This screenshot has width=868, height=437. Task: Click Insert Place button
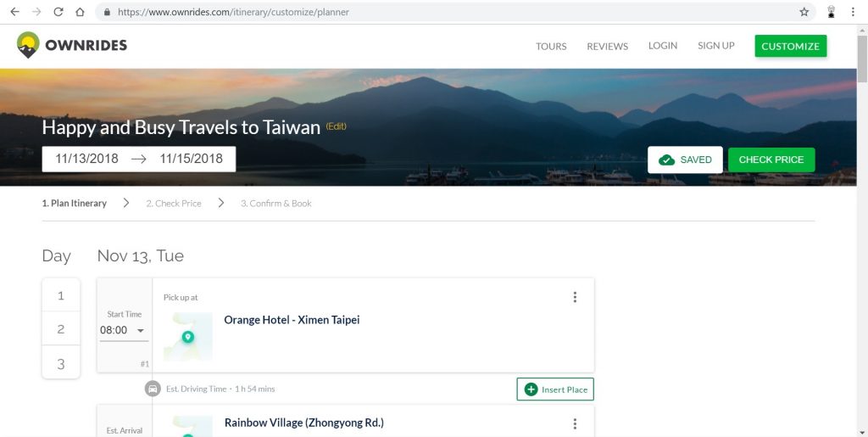(x=555, y=389)
